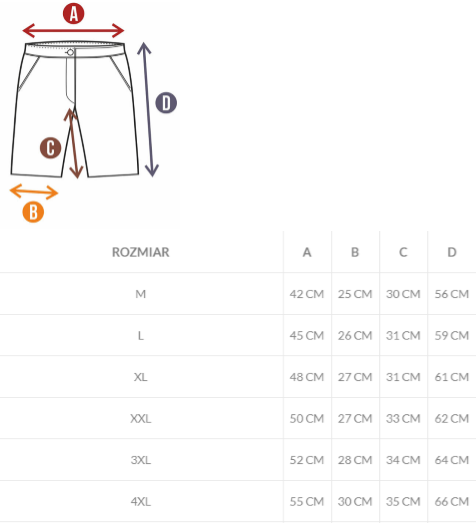Click the brown C inseam badge
This screenshot has height=523, width=476.
pos(50,148)
